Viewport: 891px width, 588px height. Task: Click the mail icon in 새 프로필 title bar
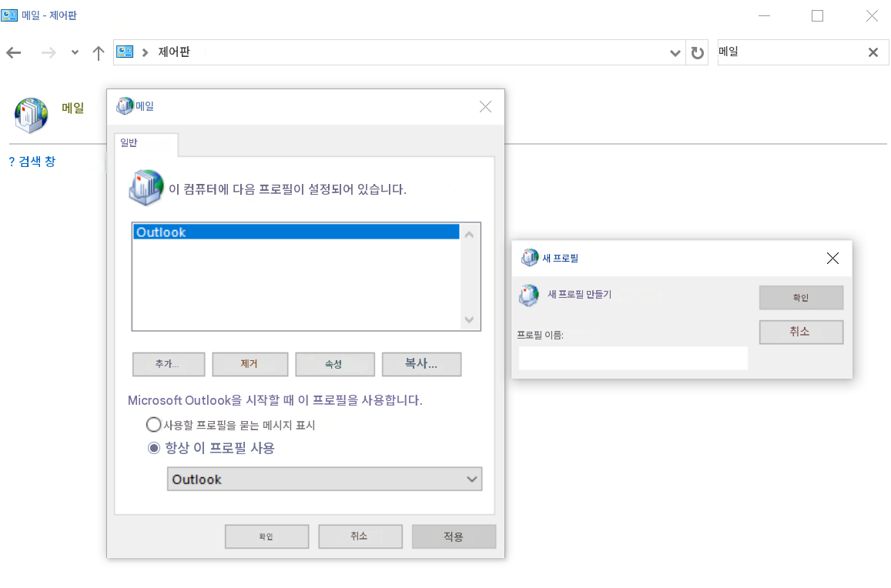click(x=530, y=258)
